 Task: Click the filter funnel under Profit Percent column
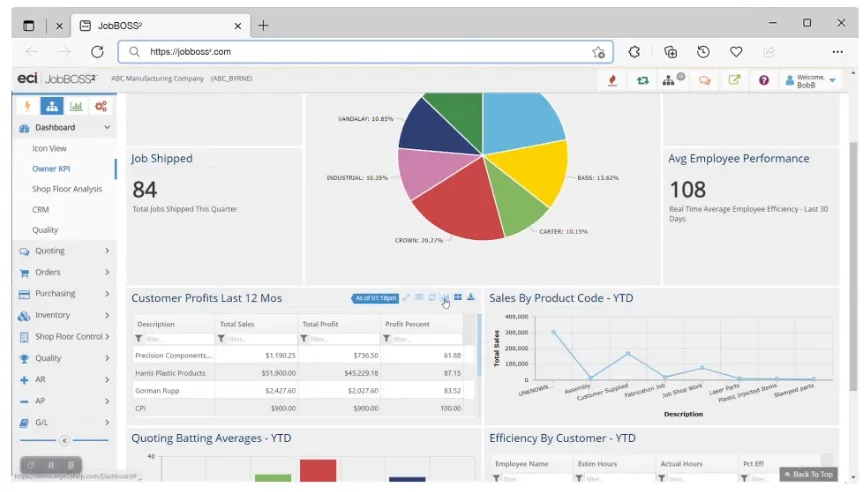click(386, 339)
